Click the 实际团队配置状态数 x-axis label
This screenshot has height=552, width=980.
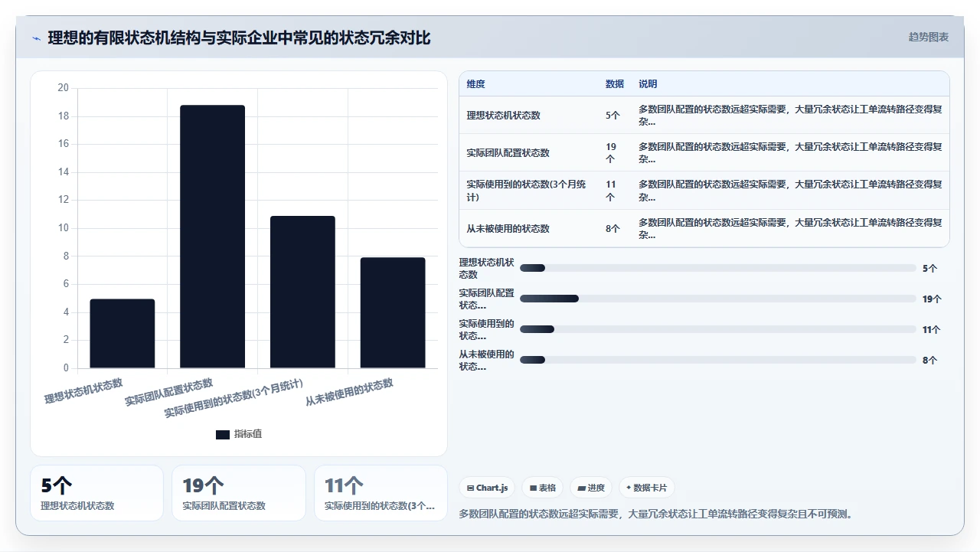169,391
